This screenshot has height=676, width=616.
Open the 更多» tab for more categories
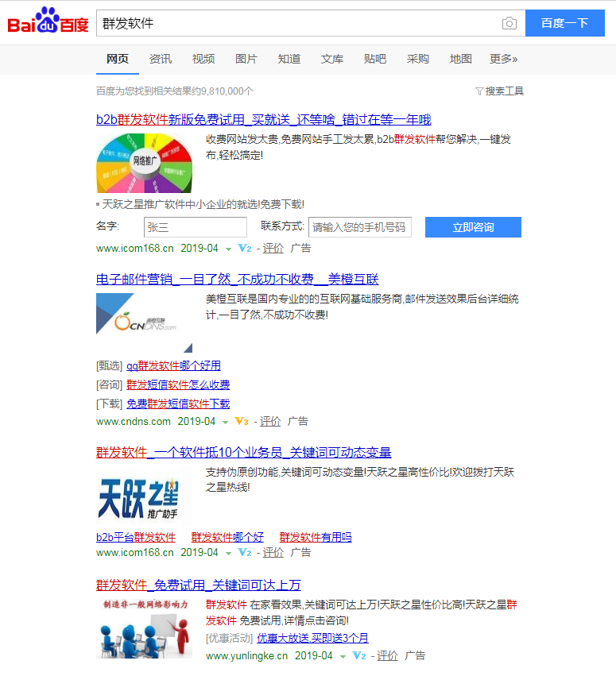503,59
